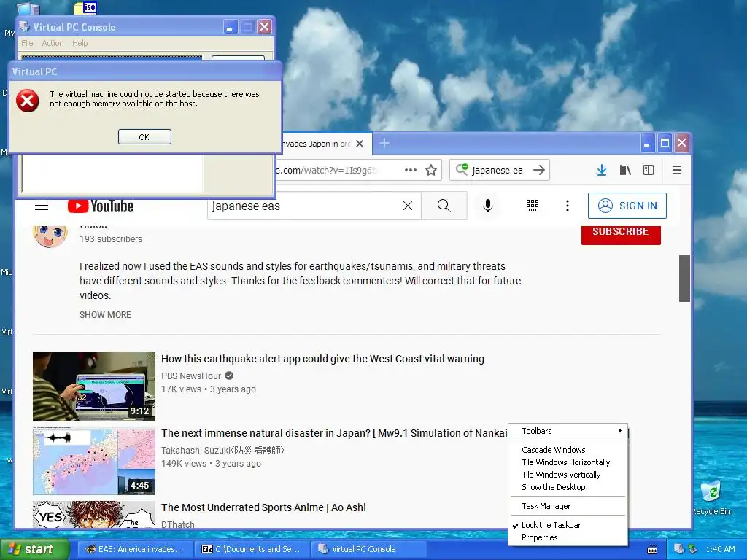
Task: Toggle the Lock the Taskbar checked item
Action: point(568,525)
